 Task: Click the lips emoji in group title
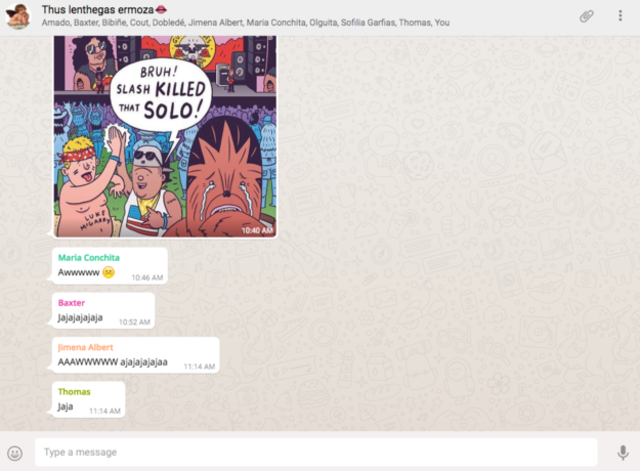[162, 9]
